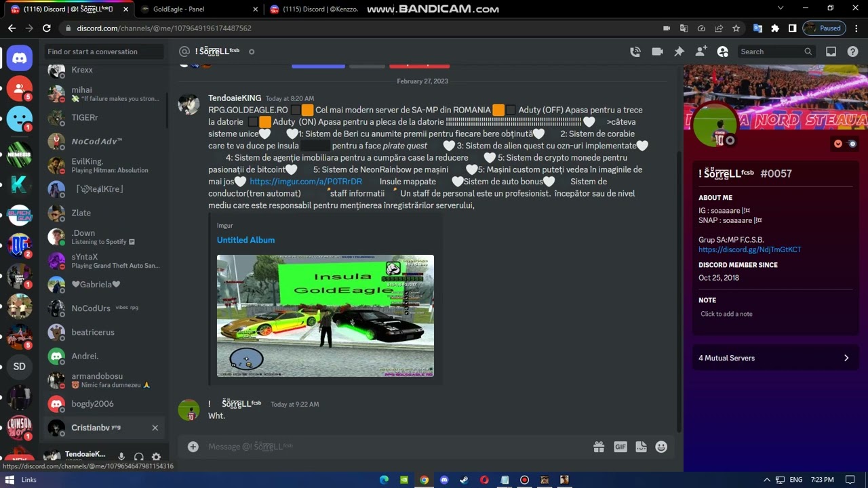The image size is (868, 488).
Task: Reload the browser page
Action: (46, 28)
